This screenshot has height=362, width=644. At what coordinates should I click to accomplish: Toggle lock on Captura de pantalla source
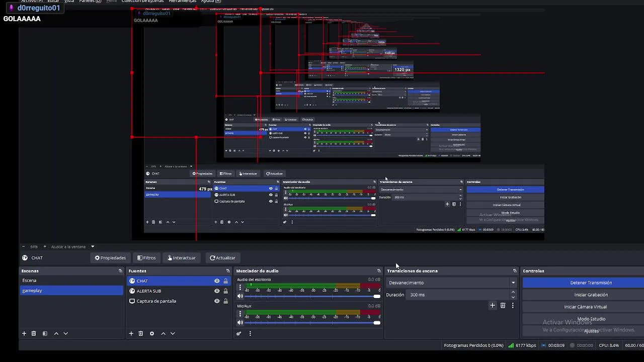tap(225, 301)
